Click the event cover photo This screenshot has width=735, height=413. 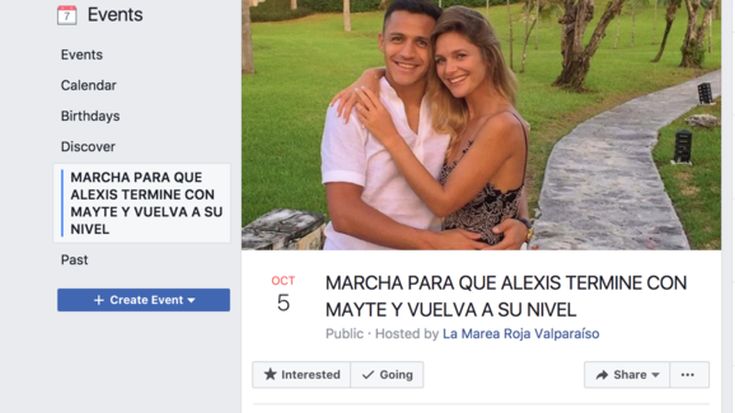[481, 125]
